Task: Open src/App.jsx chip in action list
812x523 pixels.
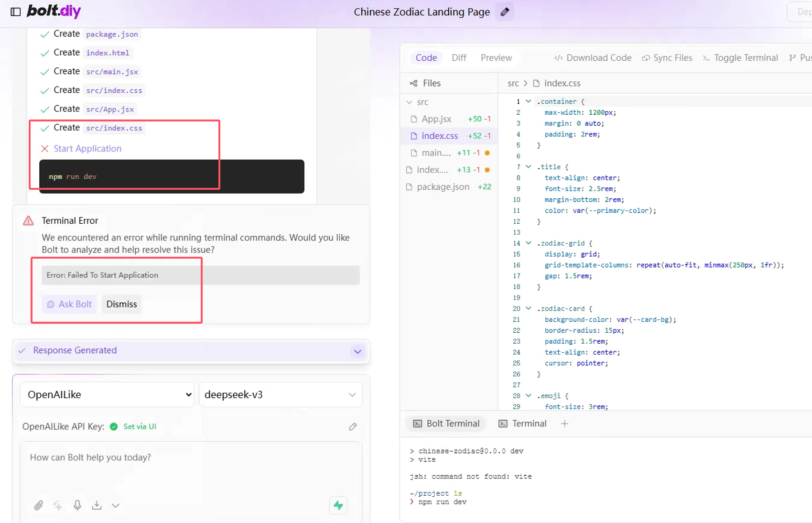Action: click(x=110, y=109)
